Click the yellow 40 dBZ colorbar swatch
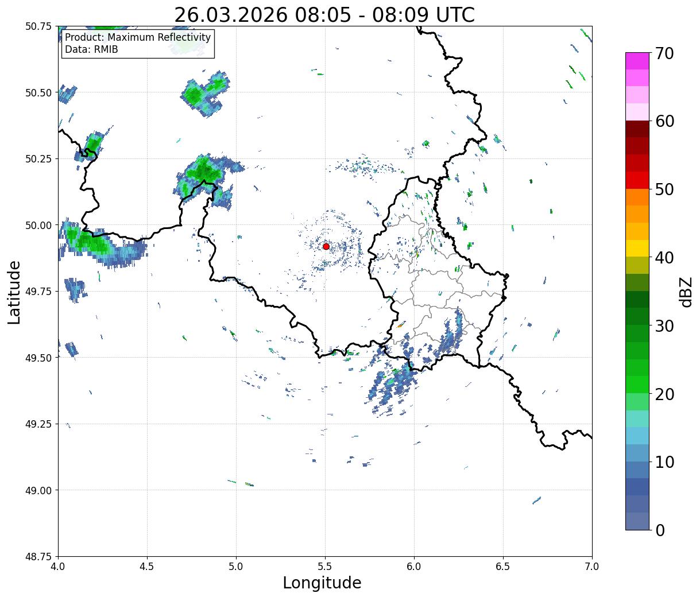Image resolution: width=700 pixels, height=597 pixels. (637, 249)
